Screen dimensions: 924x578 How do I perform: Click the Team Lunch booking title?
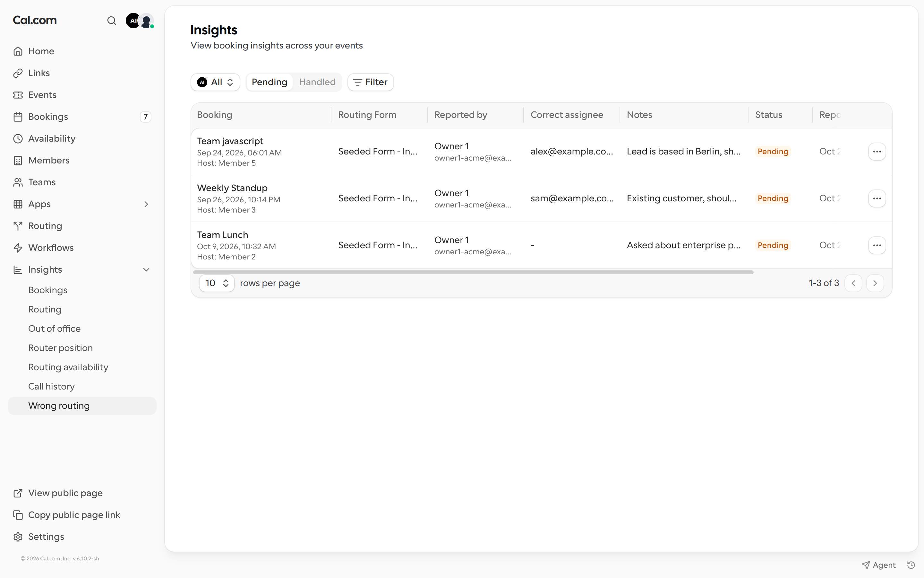coord(223,235)
